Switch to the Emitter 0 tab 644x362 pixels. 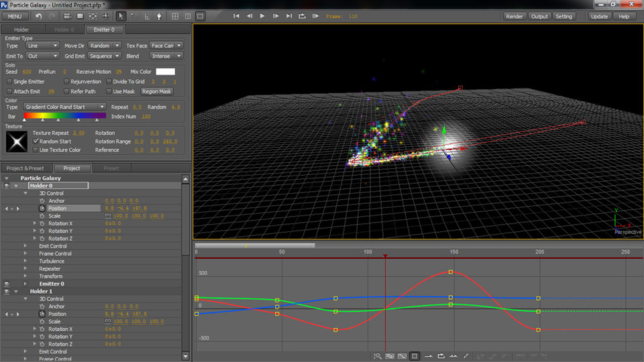(105, 29)
